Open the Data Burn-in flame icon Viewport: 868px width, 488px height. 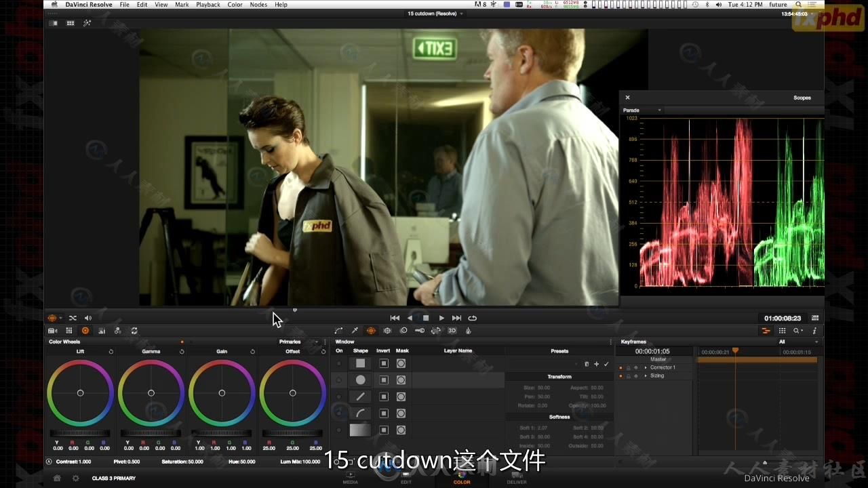point(468,331)
